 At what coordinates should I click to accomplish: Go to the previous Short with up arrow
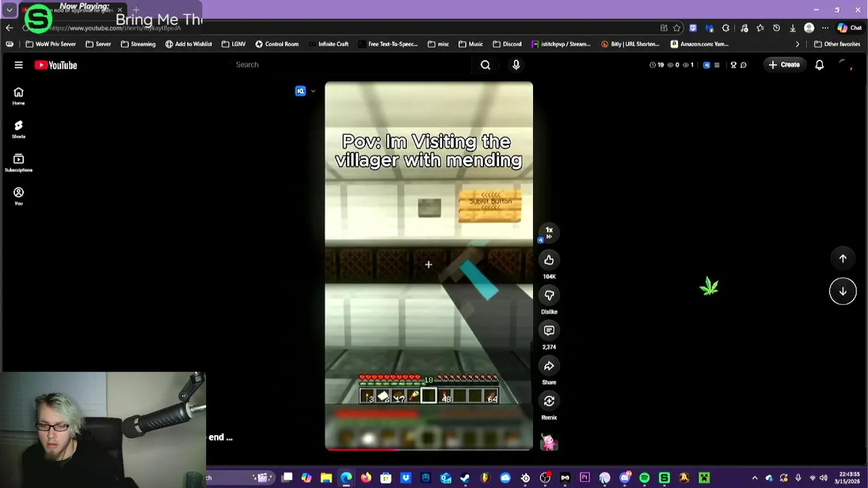click(x=843, y=258)
